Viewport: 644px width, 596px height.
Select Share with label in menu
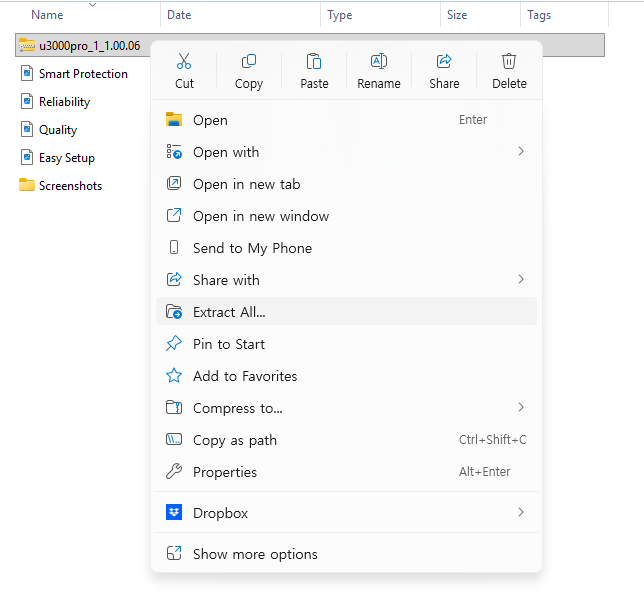pos(226,280)
